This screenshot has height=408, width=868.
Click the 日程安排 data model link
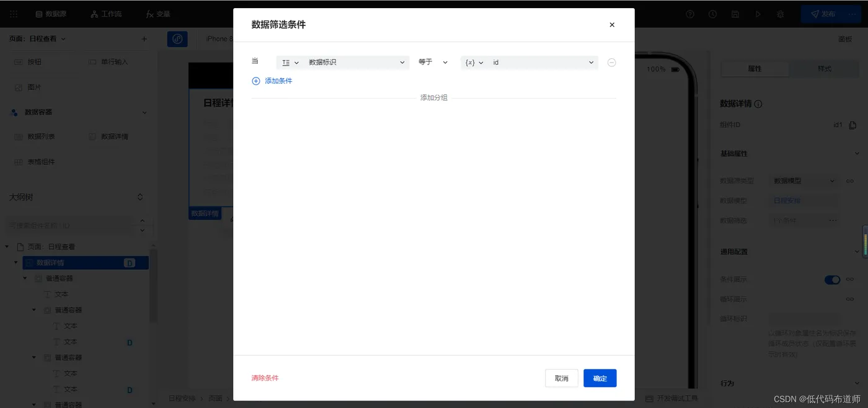787,201
